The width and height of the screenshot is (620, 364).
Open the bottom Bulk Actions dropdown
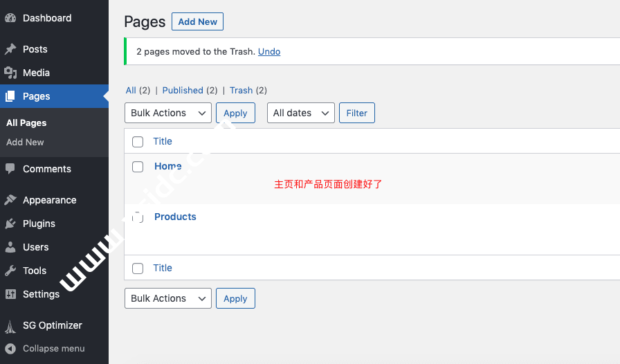[x=167, y=298]
